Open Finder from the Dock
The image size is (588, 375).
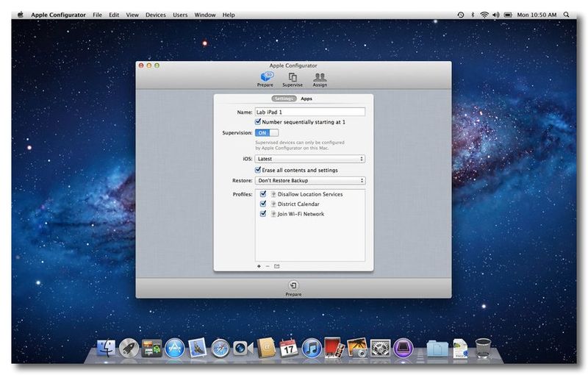coord(106,348)
